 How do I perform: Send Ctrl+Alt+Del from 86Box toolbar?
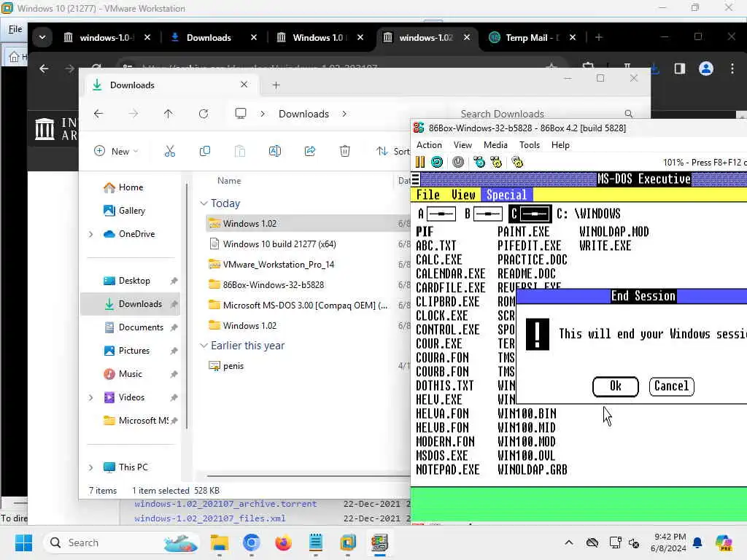point(479,162)
